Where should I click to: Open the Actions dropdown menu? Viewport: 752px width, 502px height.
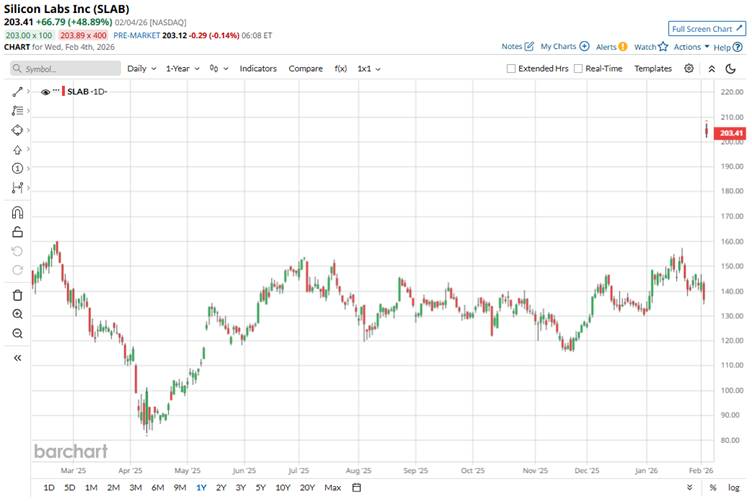pos(691,47)
